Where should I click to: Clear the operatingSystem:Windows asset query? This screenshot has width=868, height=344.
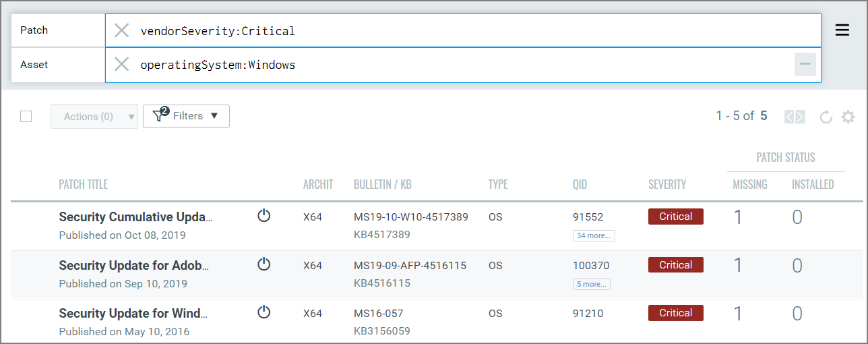click(121, 65)
